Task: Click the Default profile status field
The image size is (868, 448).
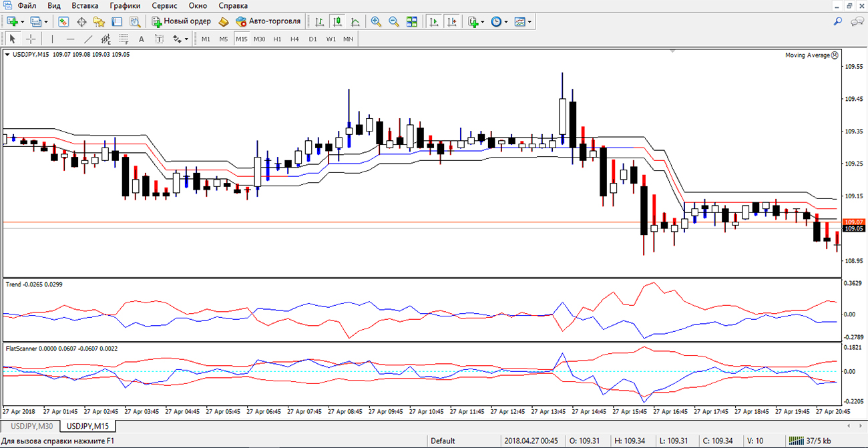Action: coord(443,441)
